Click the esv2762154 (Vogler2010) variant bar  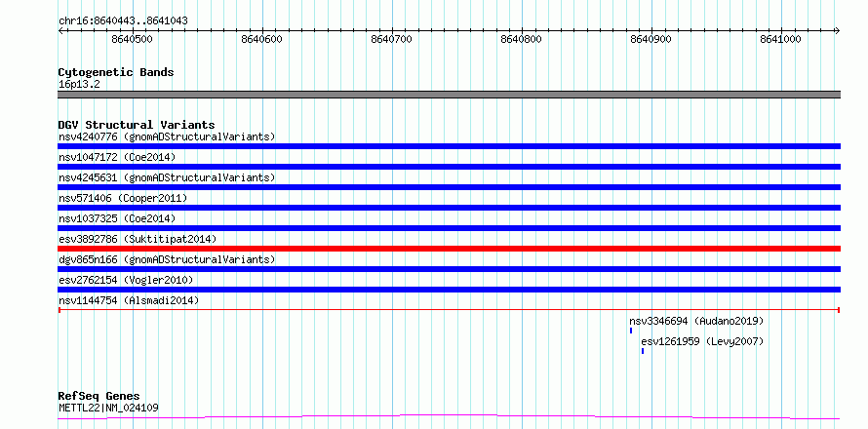(449, 290)
